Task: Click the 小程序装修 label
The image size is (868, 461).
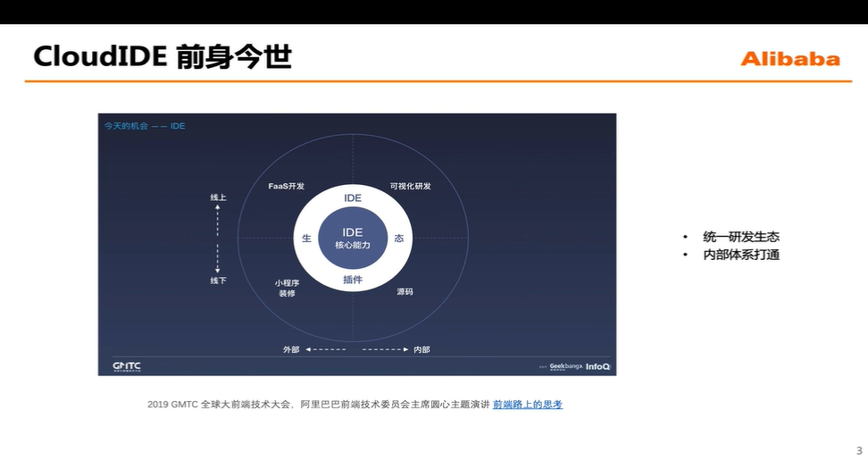Action: [287, 288]
